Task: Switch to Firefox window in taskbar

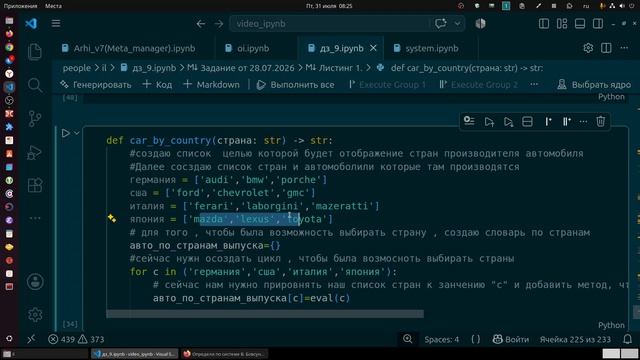Action: click(x=224, y=354)
